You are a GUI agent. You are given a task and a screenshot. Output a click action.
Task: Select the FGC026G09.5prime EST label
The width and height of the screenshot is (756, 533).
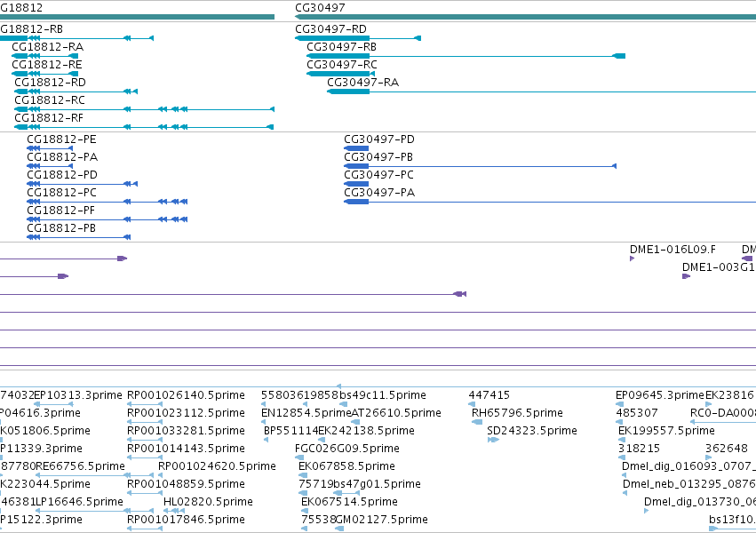(347, 449)
